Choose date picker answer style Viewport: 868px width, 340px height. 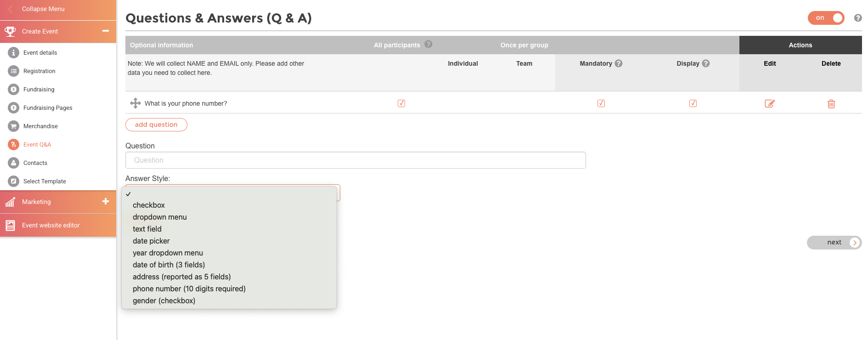coord(229,241)
